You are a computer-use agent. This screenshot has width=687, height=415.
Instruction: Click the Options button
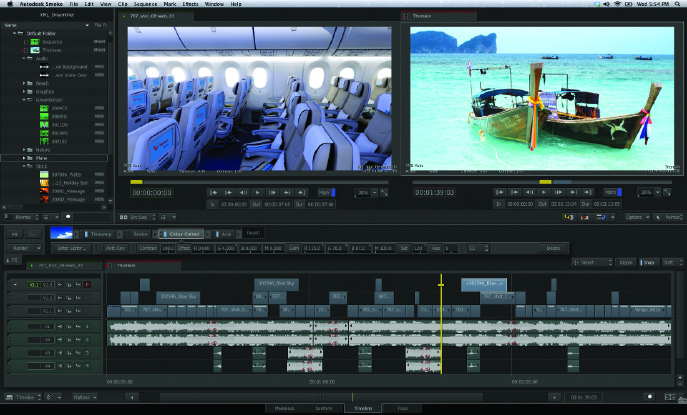click(x=634, y=216)
